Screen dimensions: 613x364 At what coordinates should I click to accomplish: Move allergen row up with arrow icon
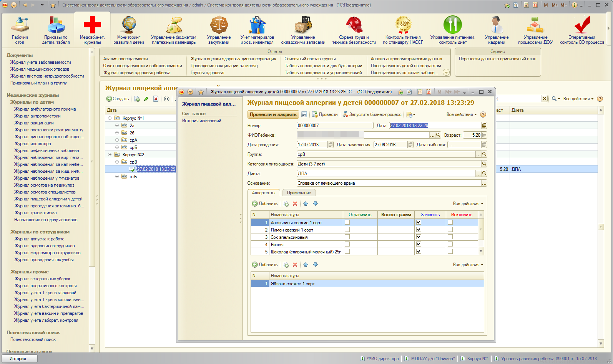pos(306,204)
